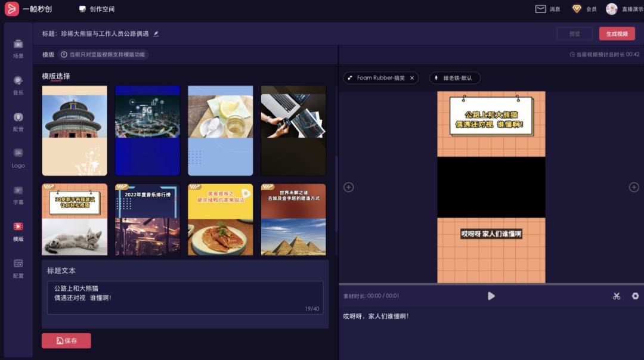Screen dimensions: 644x360
Task: Switch to the 创作空间 tab
Action: [x=97, y=9]
